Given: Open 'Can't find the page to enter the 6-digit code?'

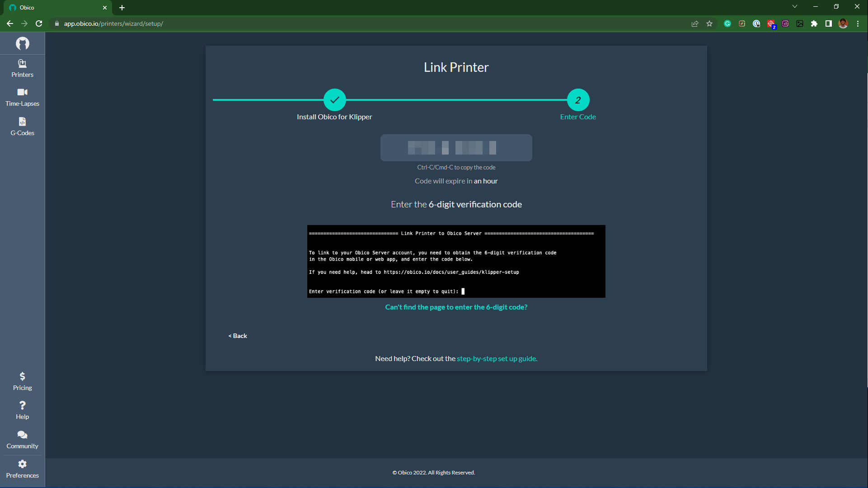Looking at the screenshot, I should (456, 307).
